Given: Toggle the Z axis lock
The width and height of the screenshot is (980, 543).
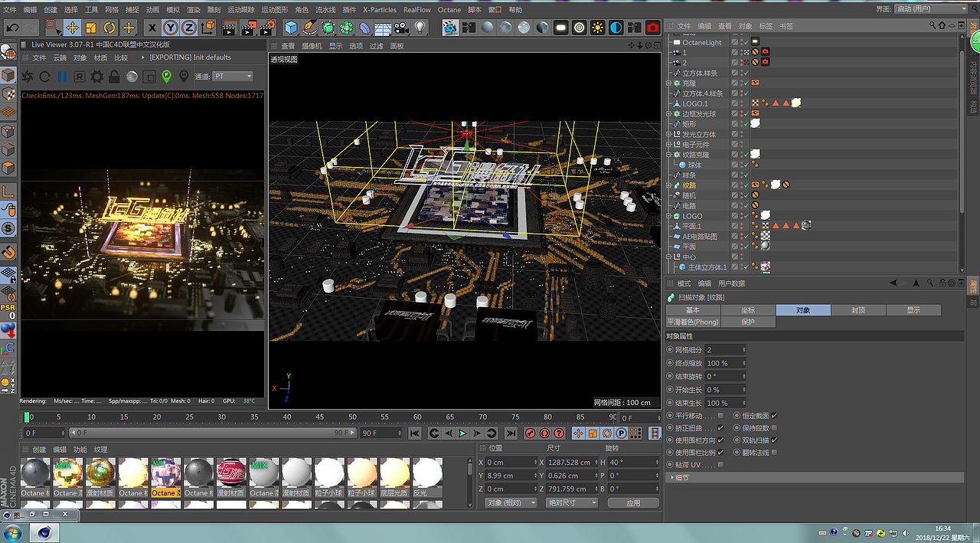Looking at the screenshot, I should (x=189, y=28).
